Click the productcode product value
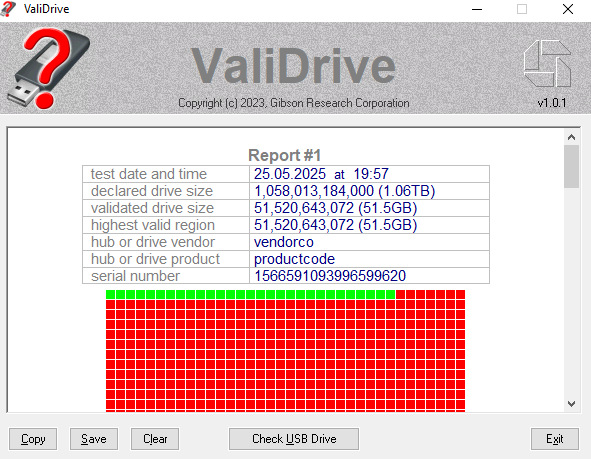Viewport: 591px width, 459px height. click(x=294, y=259)
